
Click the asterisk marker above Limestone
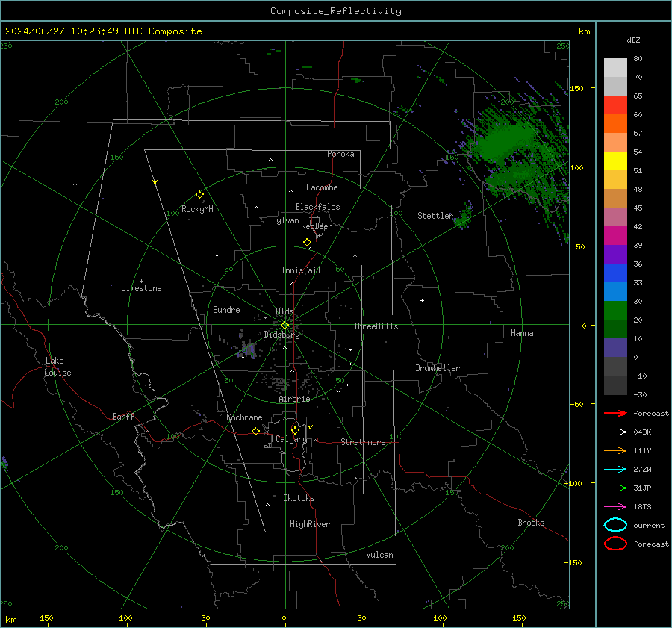click(x=141, y=282)
